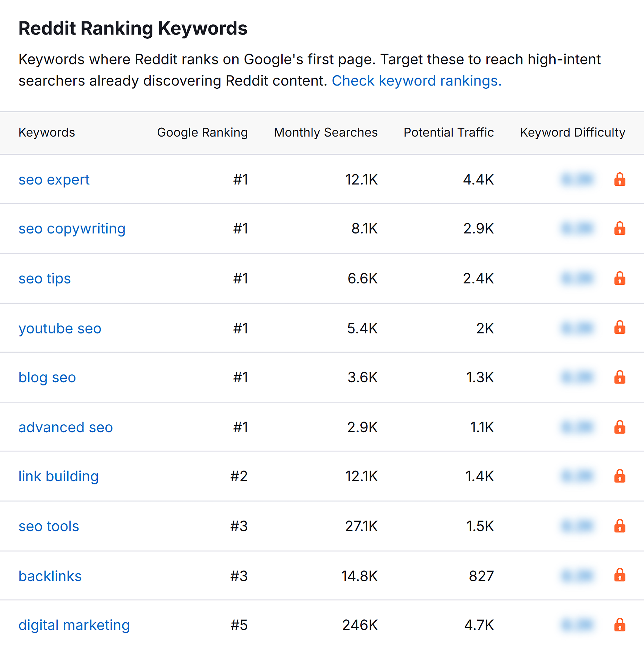Viewport: 644px width, 647px height.
Task: Open the seo tools keyword
Action: pyautogui.click(x=49, y=526)
